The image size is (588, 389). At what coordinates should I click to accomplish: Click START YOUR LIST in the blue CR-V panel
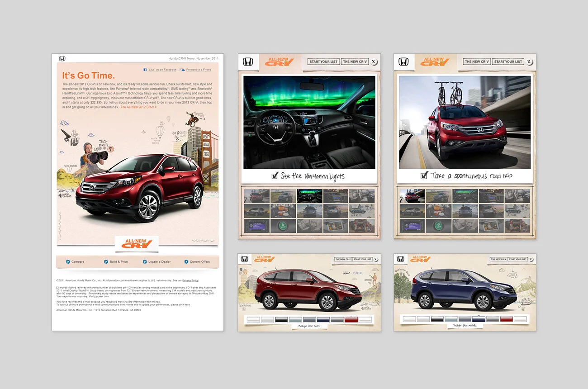(x=517, y=259)
